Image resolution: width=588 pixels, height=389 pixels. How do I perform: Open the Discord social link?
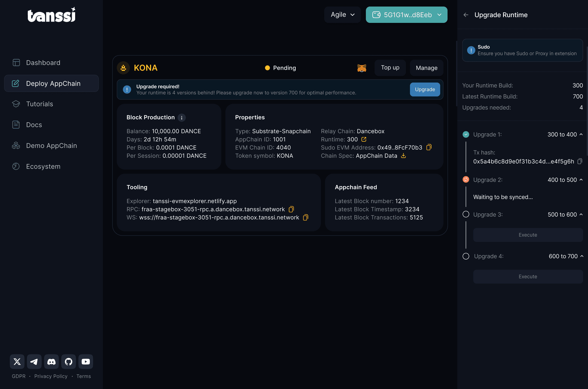(x=51, y=361)
